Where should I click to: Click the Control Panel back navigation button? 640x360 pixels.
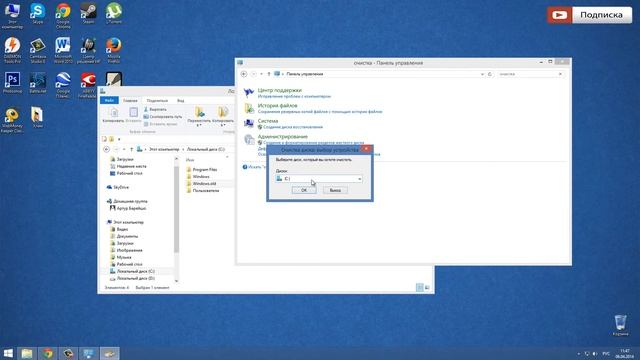coord(244,74)
